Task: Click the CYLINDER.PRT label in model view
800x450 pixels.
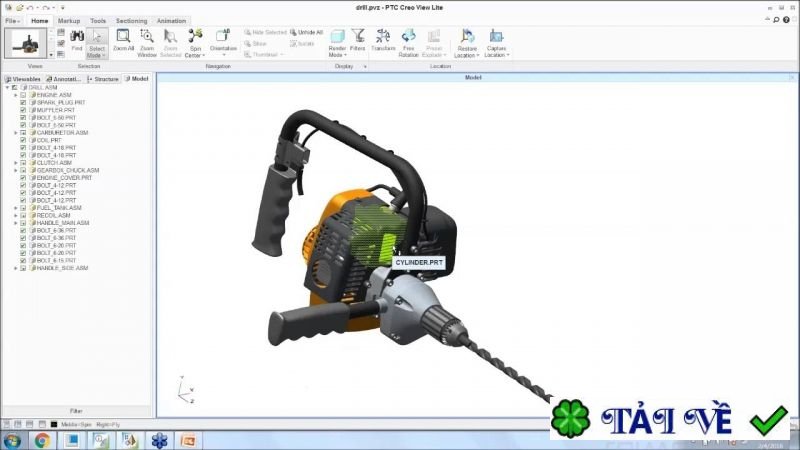Action: click(419, 263)
